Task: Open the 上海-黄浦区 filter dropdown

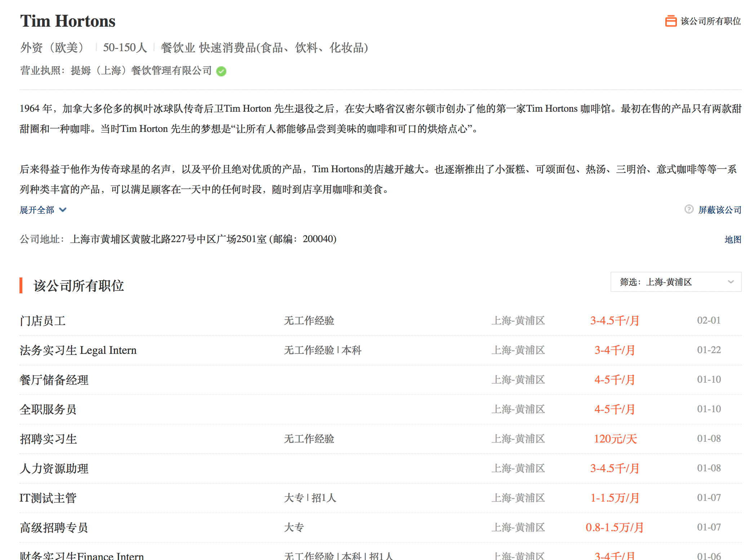Action: click(x=676, y=282)
